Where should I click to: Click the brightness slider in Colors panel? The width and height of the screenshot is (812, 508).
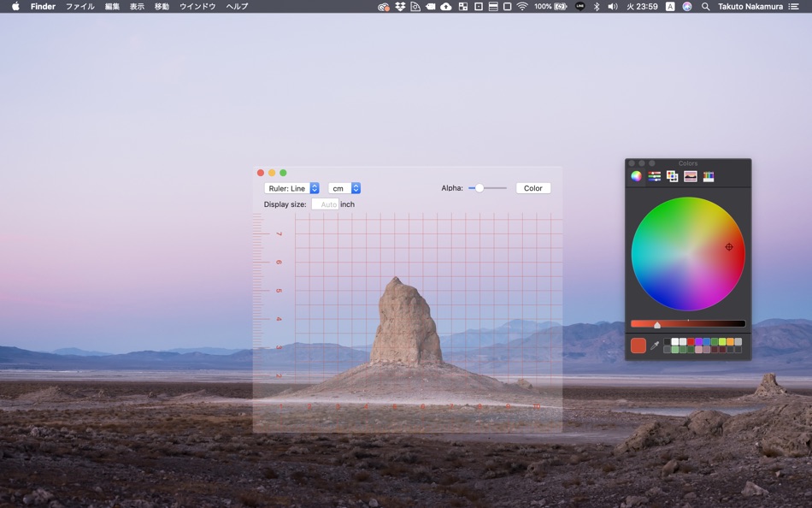coord(688,324)
